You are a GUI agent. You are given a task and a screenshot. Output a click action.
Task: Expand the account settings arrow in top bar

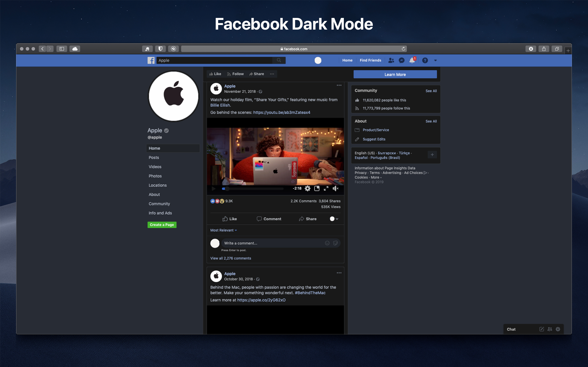435,60
